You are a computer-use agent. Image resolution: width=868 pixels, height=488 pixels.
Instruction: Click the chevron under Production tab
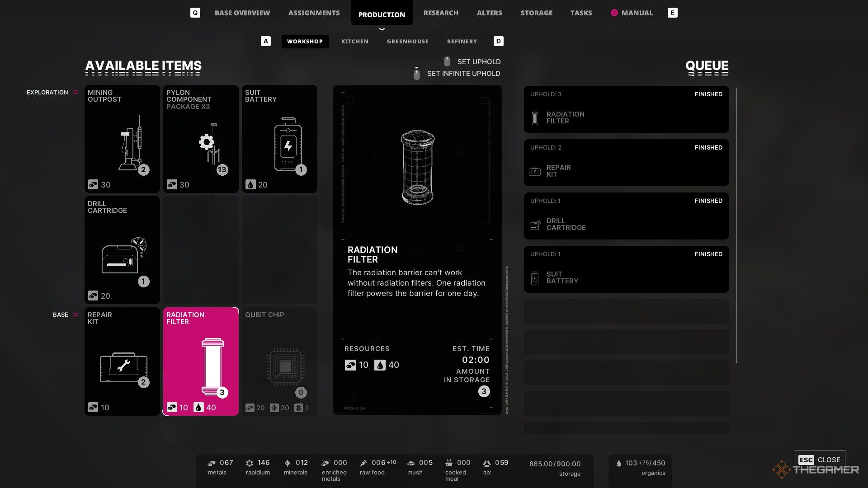(382, 29)
